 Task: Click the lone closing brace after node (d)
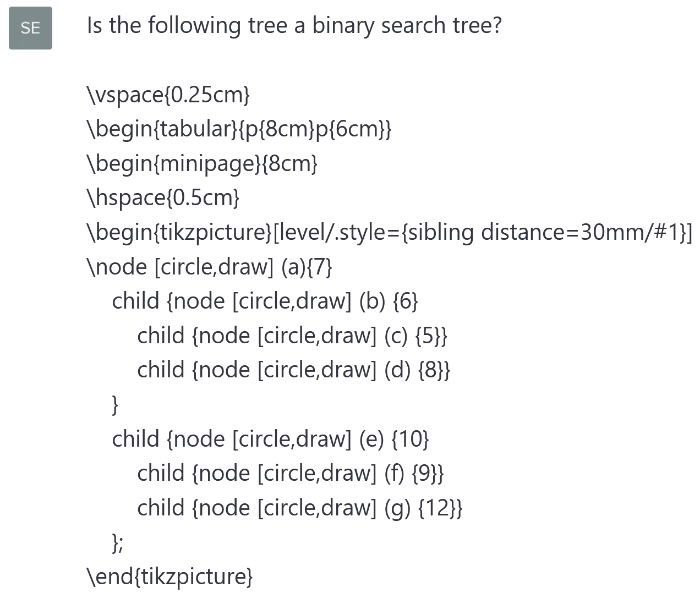pos(115,404)
